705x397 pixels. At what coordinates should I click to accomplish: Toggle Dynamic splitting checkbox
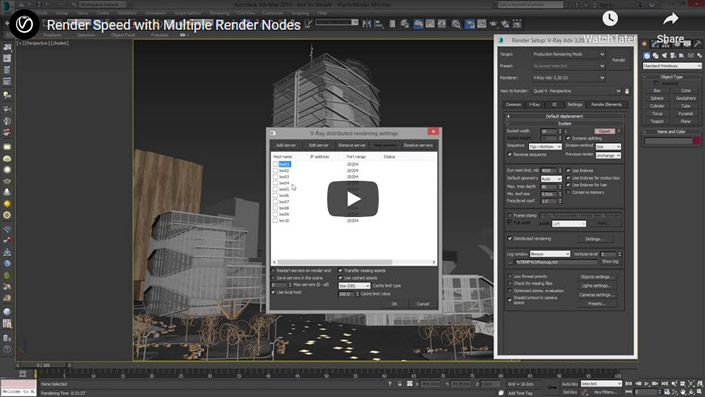(568, 138)
